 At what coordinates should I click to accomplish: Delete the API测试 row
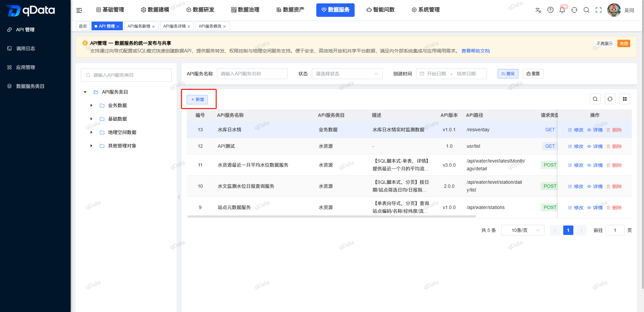coord(614,146)
